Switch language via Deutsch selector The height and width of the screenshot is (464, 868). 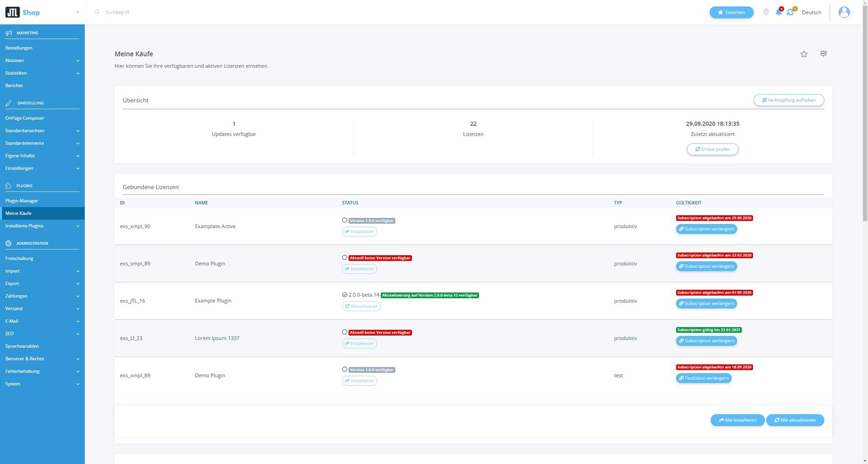pos(811,12)
